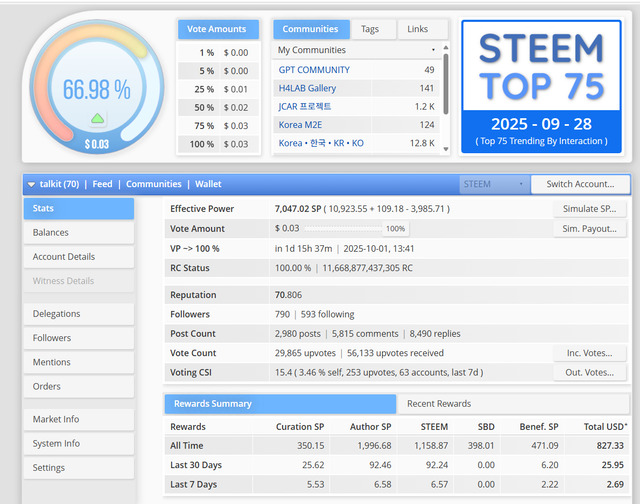This screenshot has height=504, width=640.
Task: Open the Delegations sidebar section
Action: (79, 314)
